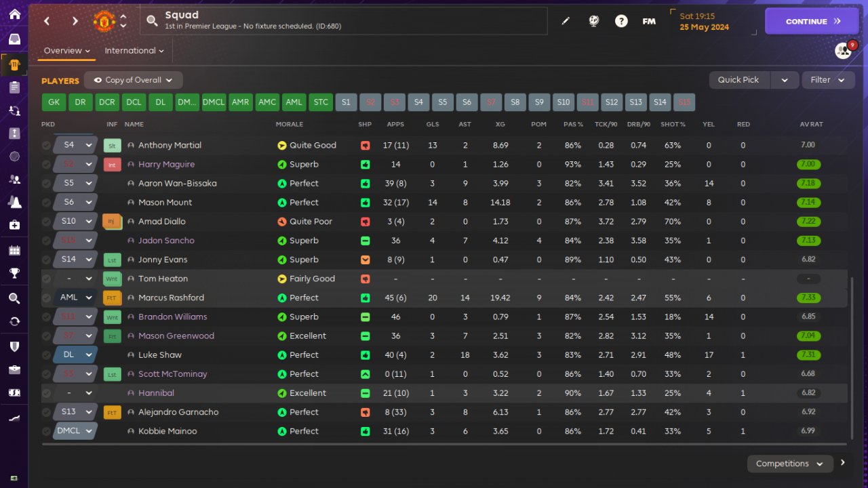Open the Schedule calendar icon
868x488 pixels.
[14, 251]
